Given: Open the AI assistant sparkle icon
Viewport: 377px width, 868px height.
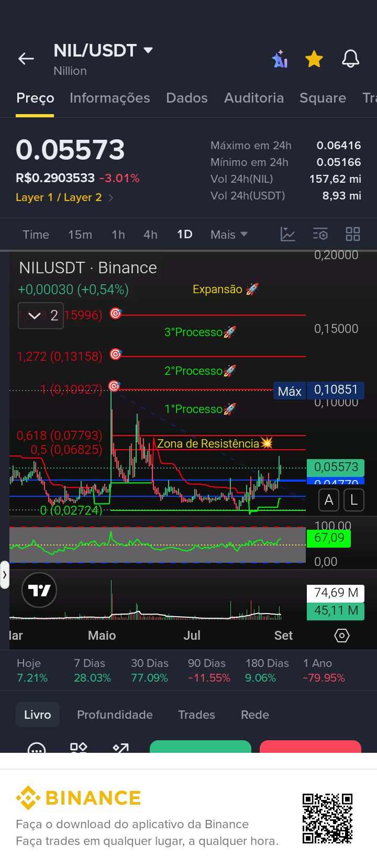Looking at the screenshot, I should pyautogui.click(x=280, y=59).
